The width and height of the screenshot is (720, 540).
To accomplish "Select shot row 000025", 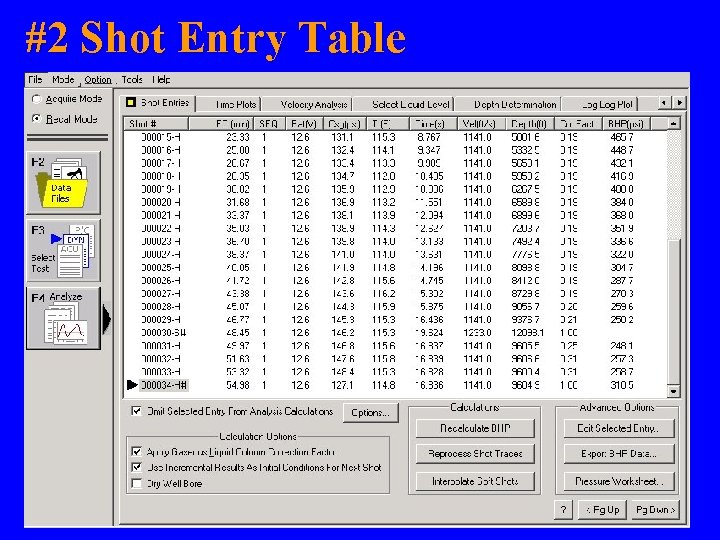I will pyautogui.click(x=395, y=267).
